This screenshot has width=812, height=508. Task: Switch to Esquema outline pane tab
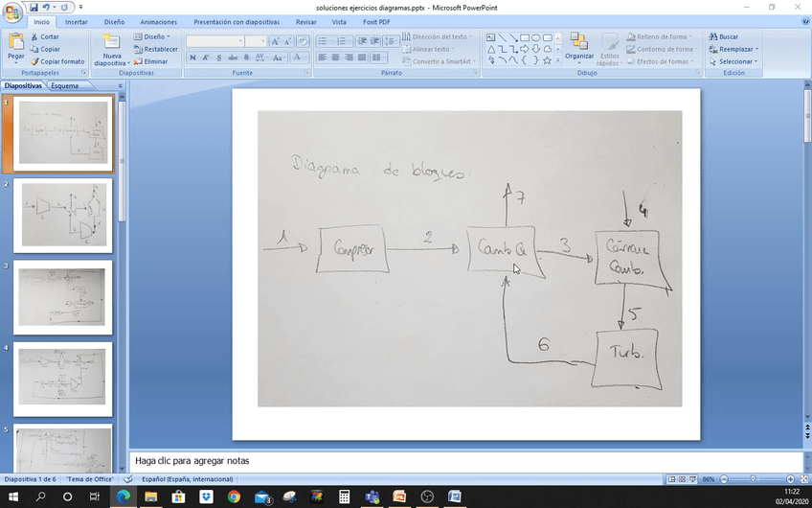[65, 85]
